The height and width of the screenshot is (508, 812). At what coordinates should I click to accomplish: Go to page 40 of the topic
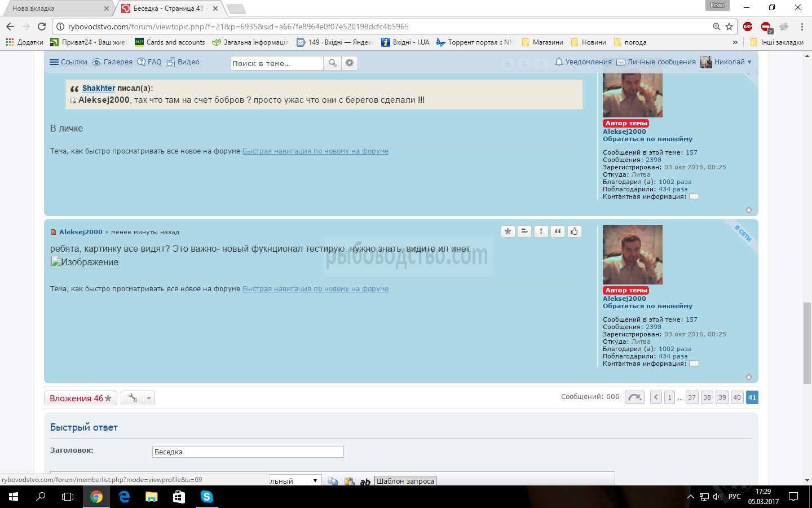pyautogui.click(x=736, y=397)
